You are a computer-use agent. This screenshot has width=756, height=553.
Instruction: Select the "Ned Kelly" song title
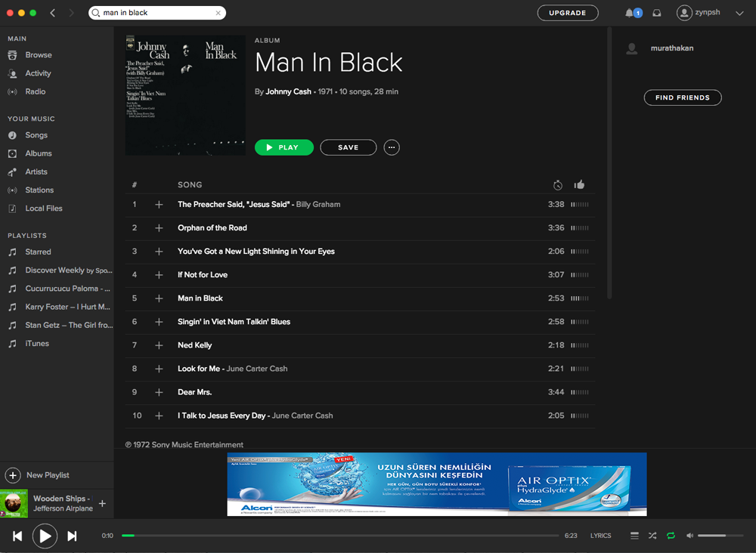195,345
